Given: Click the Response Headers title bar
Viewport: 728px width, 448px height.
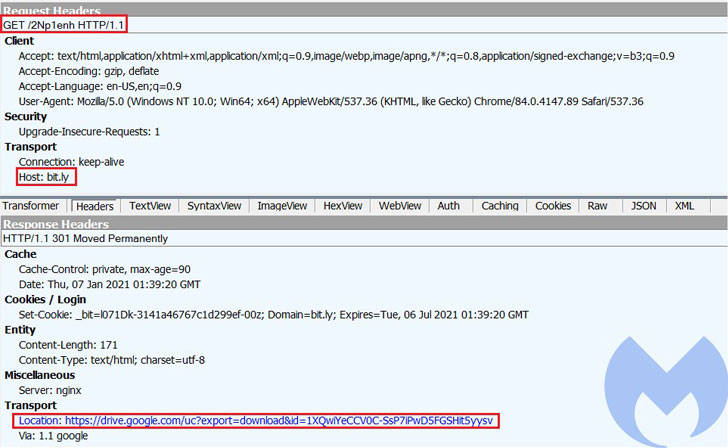Looking at the screenshot, I should [364, 224].
